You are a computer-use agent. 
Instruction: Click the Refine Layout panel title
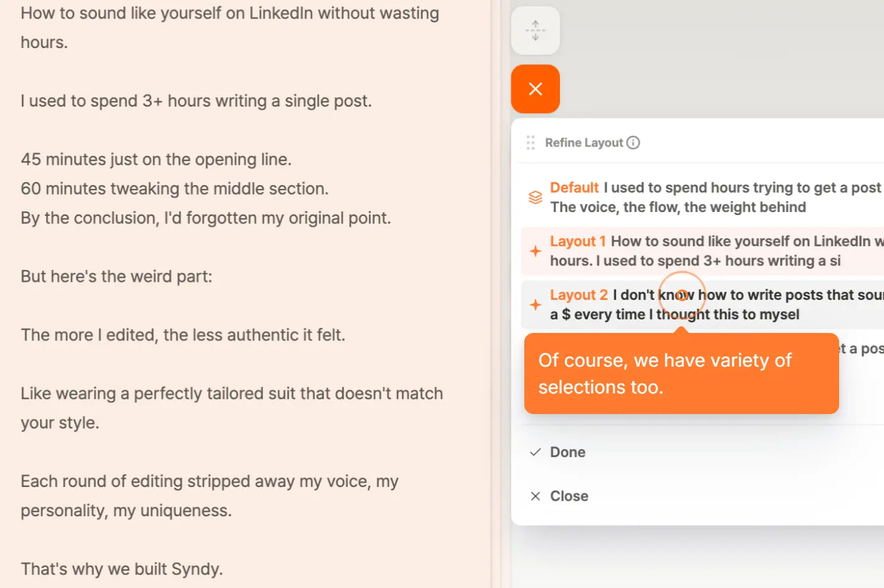[x=584, y=142]
